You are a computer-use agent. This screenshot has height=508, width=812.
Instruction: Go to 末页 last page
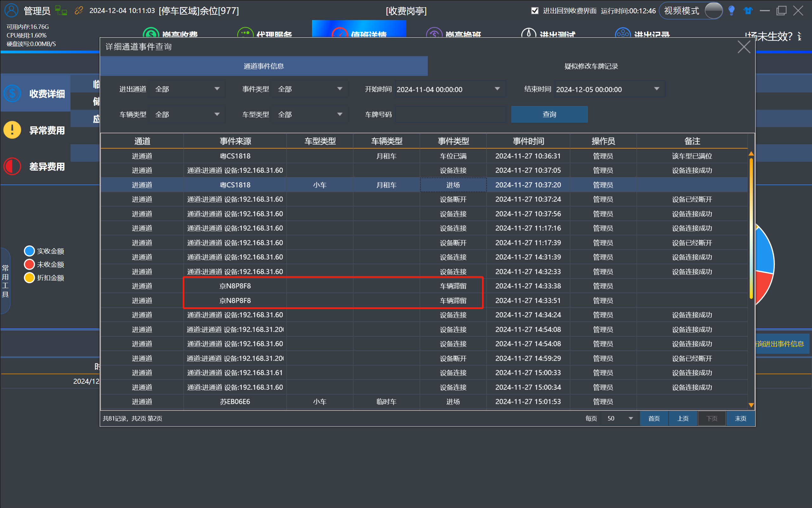[741, 419]
